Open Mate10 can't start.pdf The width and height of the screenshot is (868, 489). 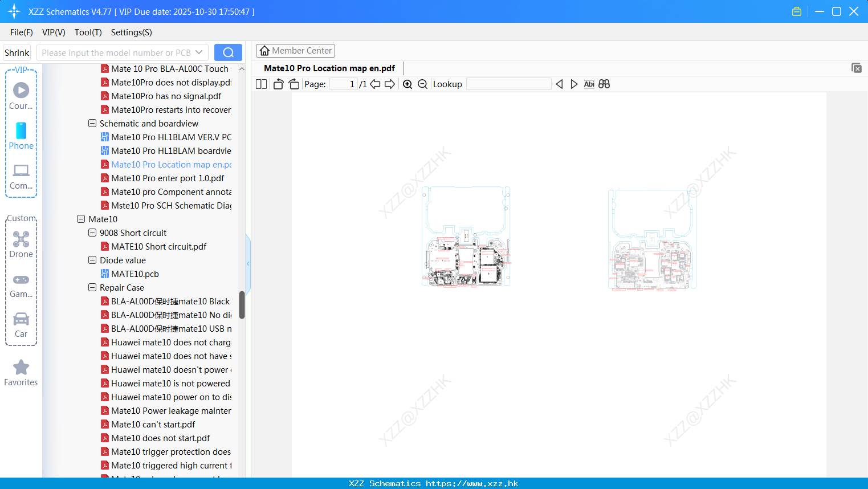[x=148, y=424]
